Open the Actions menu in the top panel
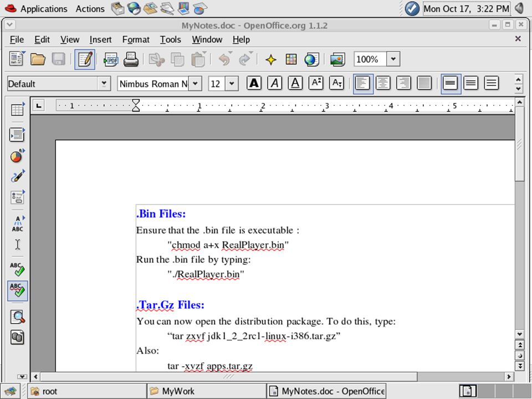This screenshot has height=399, width=532. [x=90, y=9]
